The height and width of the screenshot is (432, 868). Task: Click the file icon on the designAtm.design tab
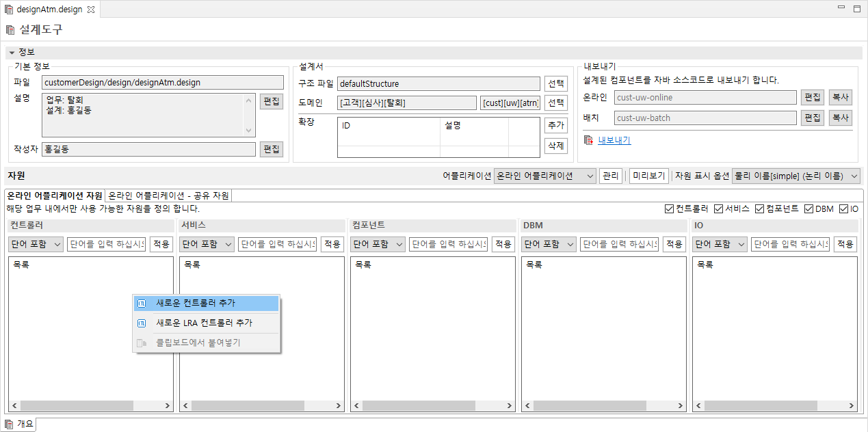(10, 9)
